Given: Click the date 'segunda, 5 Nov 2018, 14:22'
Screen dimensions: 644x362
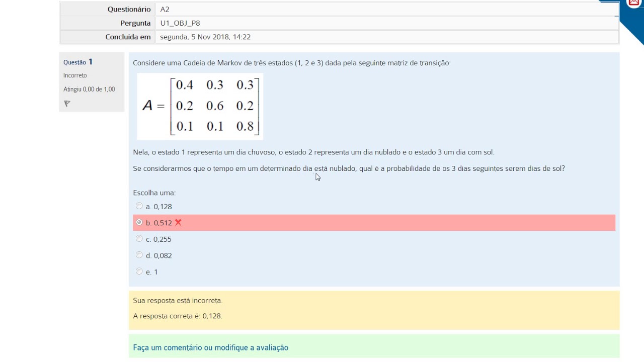Looking at the screenshot, I should [x=205, y=37].
